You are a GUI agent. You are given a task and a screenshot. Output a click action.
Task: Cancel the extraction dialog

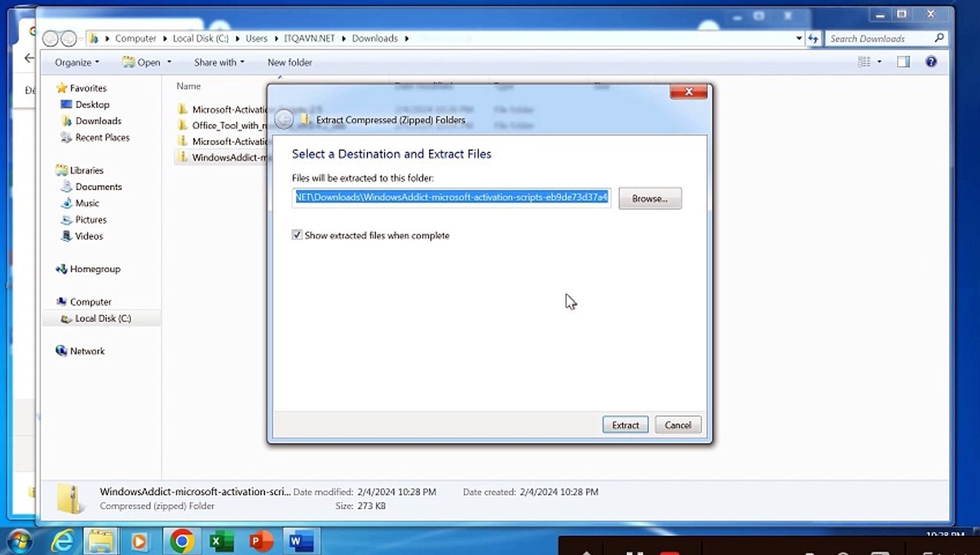click(678, 425)
